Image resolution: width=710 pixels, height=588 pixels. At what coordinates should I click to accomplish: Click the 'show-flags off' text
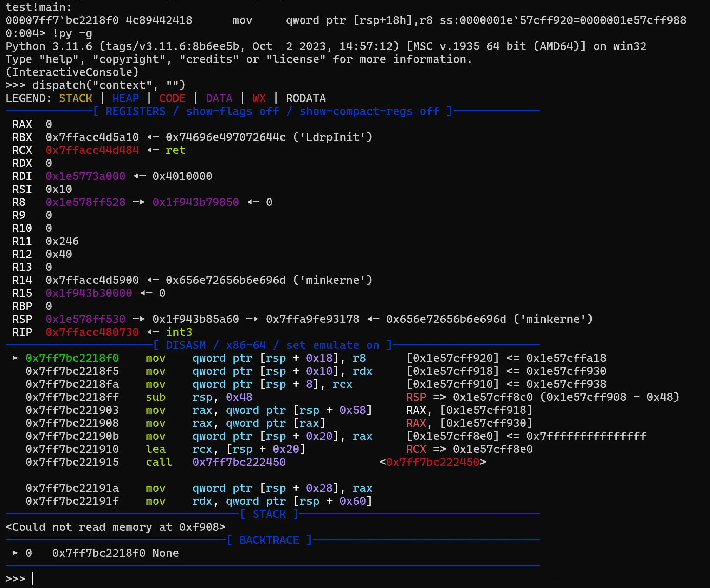pyautogui.click(x=232, y=111)
